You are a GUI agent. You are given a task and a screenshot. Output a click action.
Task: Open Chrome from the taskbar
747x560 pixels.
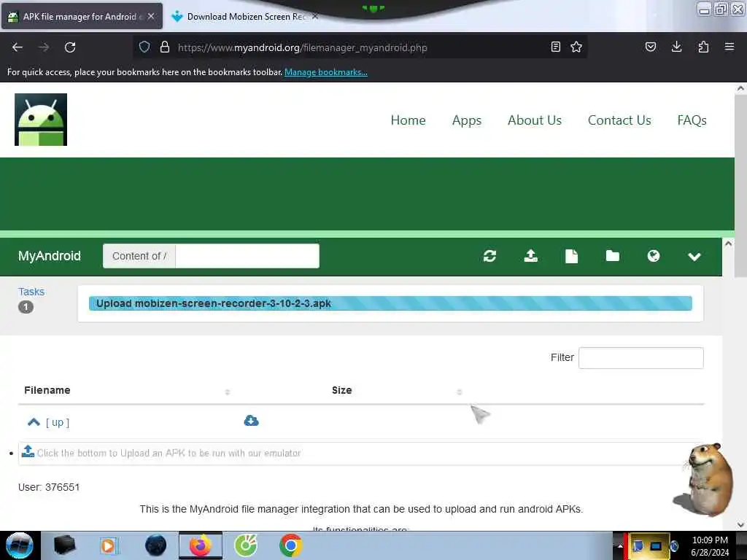point(290,545)
